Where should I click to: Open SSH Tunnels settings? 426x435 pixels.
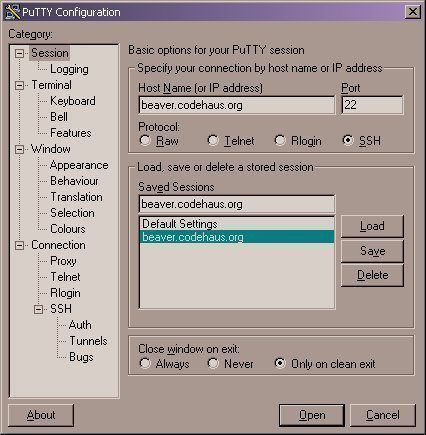88,341
